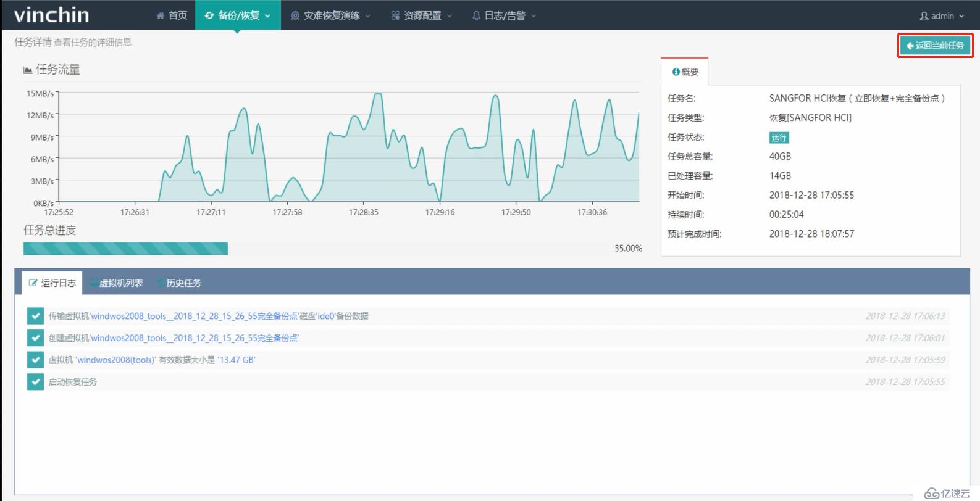Click checkmark for 启动恢复任务 log entry

(35, 382)
